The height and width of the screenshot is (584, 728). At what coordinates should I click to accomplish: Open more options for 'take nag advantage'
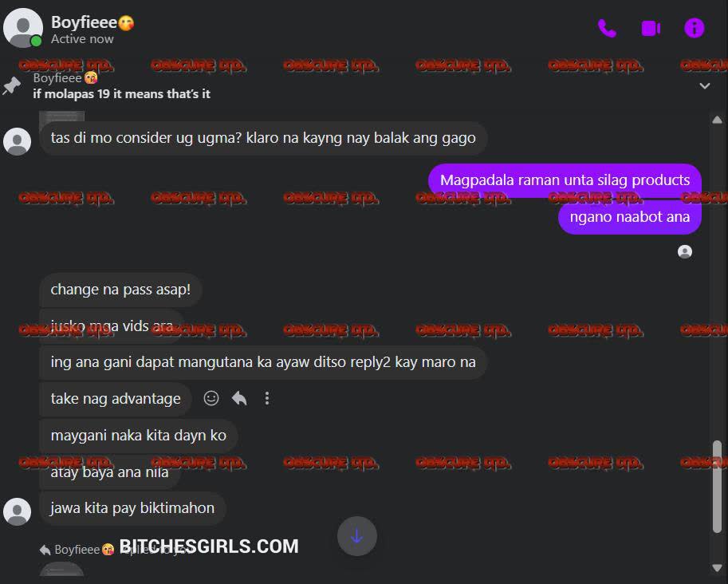(267, 398)
